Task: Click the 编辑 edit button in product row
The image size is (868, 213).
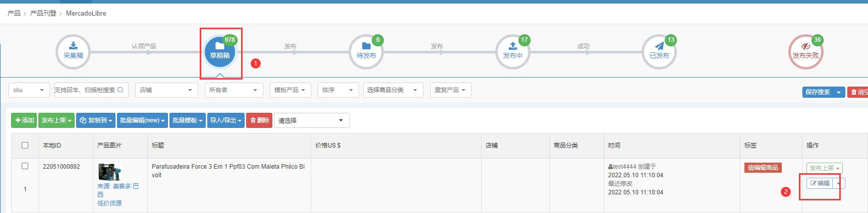Action: (820, 183)
